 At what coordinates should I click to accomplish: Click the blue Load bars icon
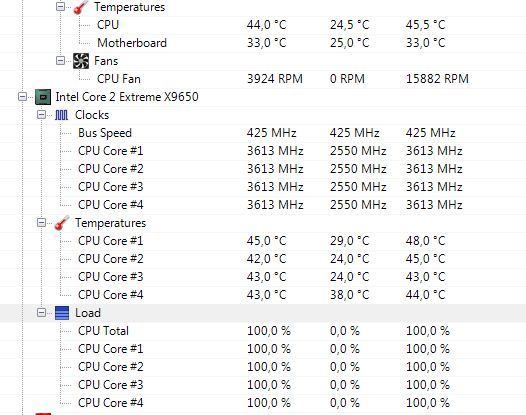click(x=62, y=313)
